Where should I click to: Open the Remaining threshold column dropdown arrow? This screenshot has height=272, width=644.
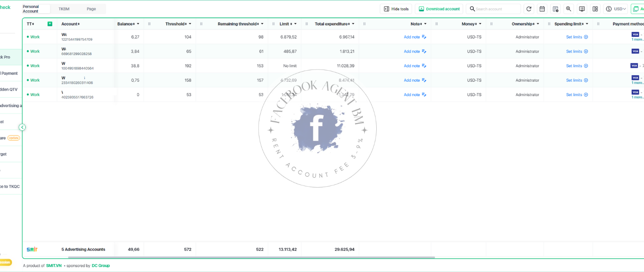262,24
